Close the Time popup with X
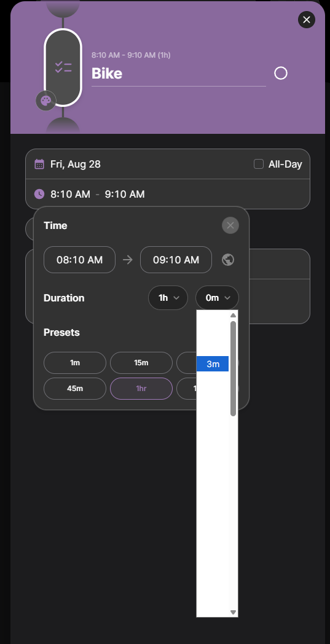 (x=230, y=225)
